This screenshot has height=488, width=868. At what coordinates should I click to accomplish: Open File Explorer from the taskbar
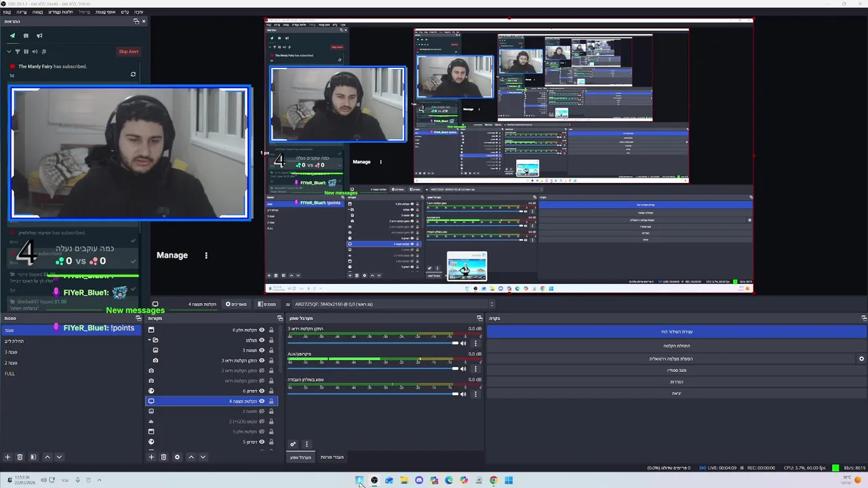[404, 481]
